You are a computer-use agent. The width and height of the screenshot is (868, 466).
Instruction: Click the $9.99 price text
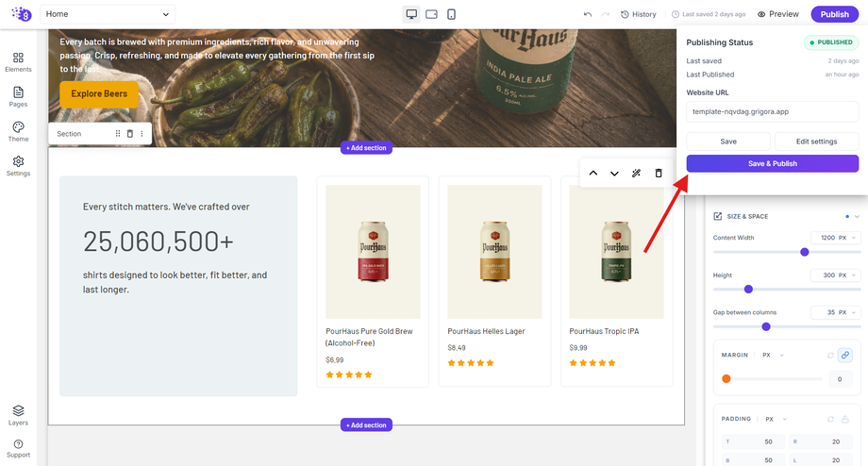tap(578, 348)
